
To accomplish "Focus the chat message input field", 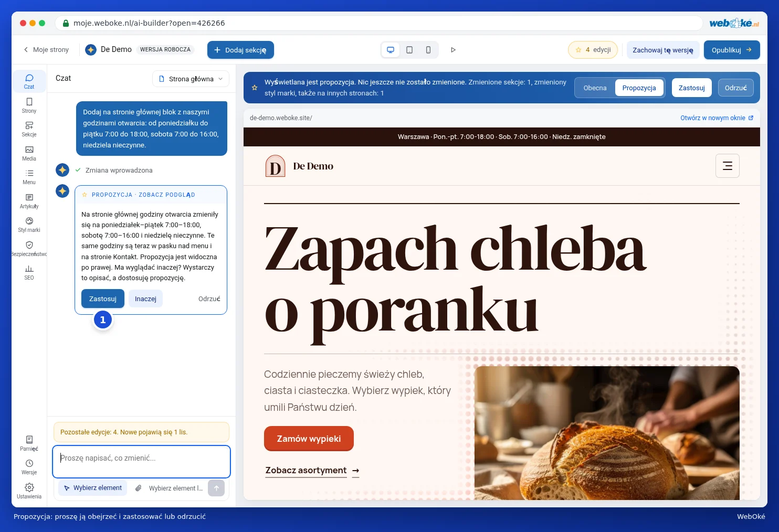I will click(141, 461).
